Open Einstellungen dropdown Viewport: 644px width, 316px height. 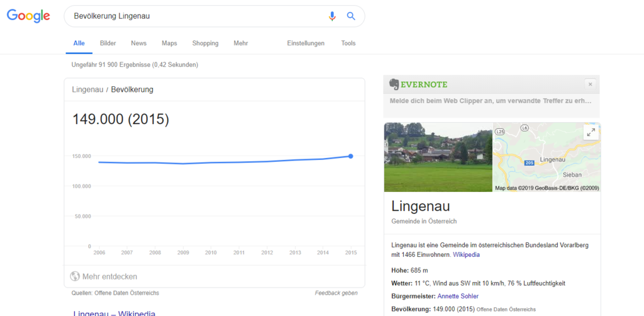[306, 43]
